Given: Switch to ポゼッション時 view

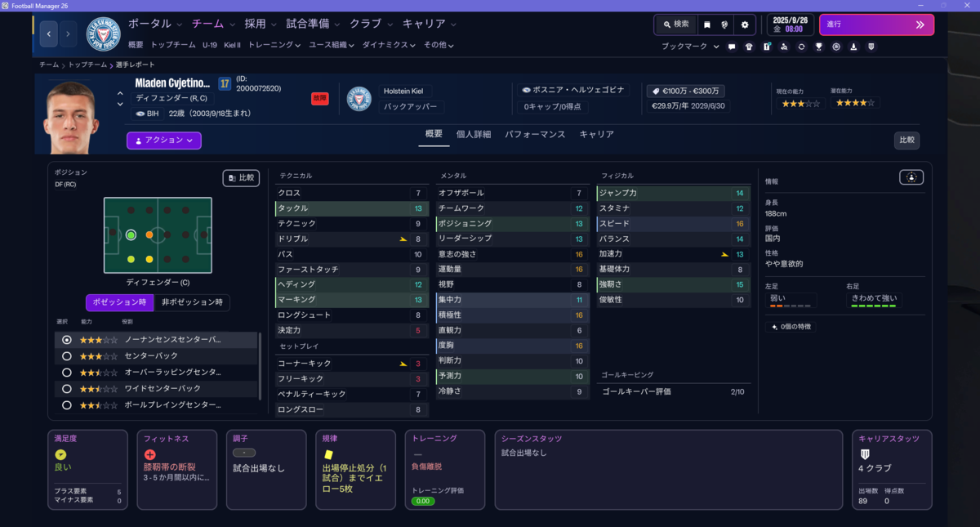Looking at the screenshot, I should coord(119,302).
